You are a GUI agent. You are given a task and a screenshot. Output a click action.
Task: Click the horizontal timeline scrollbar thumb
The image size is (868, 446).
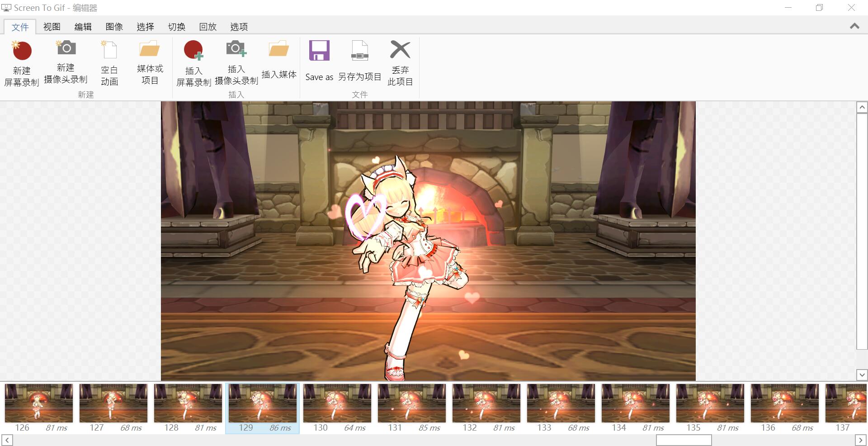click(684, 440)
